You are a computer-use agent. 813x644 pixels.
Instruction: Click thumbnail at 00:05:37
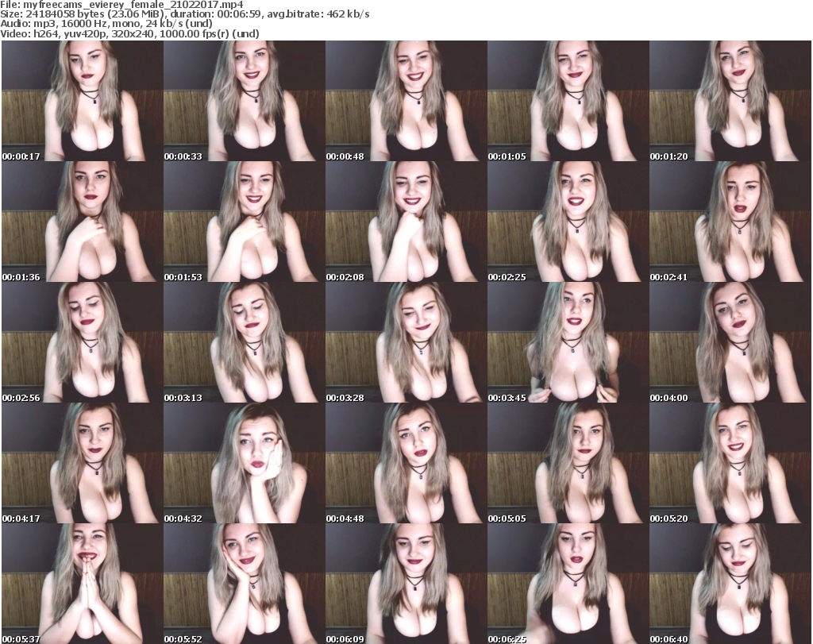point(83,584)
